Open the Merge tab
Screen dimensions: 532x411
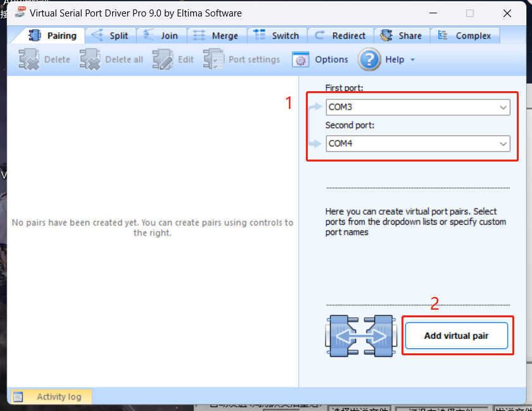(x=217, y=35)
